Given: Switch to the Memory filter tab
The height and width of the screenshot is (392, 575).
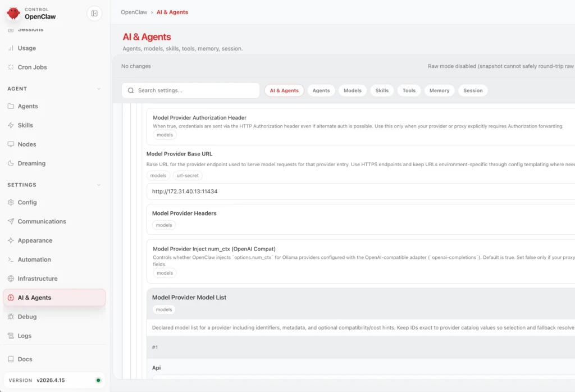Looking at the screenshot, I should point(439,90).
